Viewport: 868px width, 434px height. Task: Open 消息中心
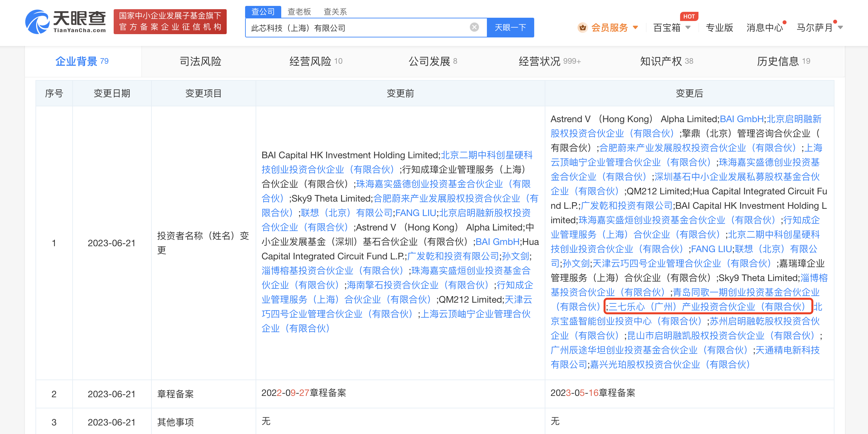click(x=765, y=28)
